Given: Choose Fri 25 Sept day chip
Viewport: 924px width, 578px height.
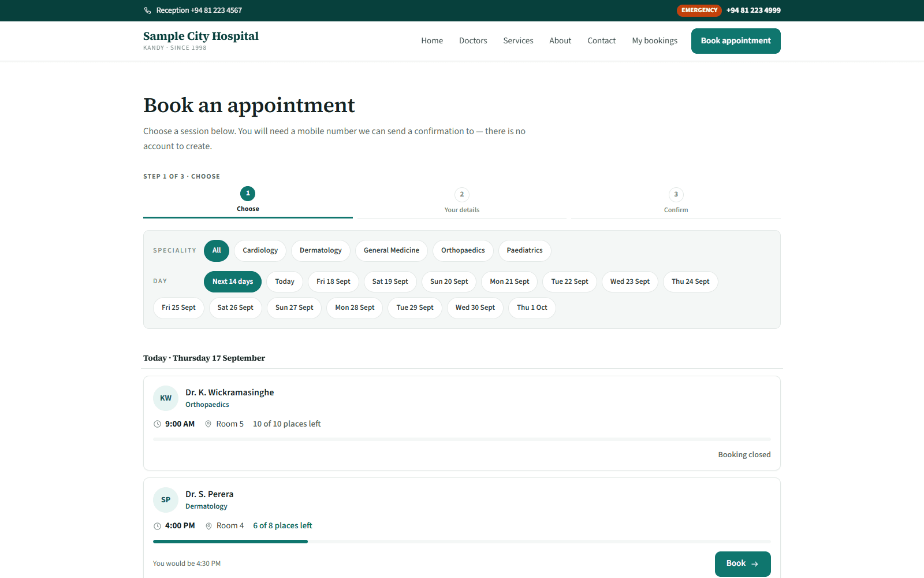Looking at the screenshot, I should pos(178,308).
